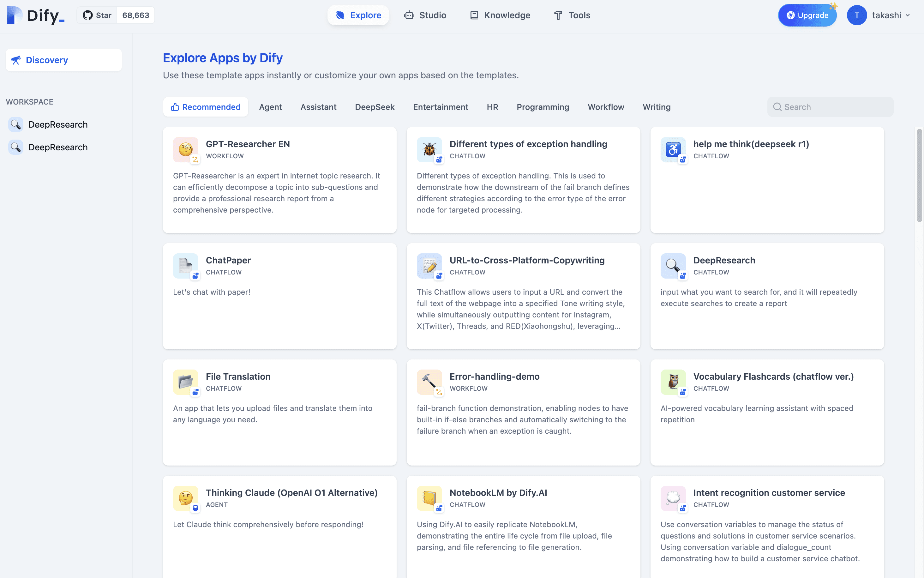Click the NotebookLM notebook icon
Image resolution: width=924 pixels, height=578 pixels.
click(x=429, y=498)
